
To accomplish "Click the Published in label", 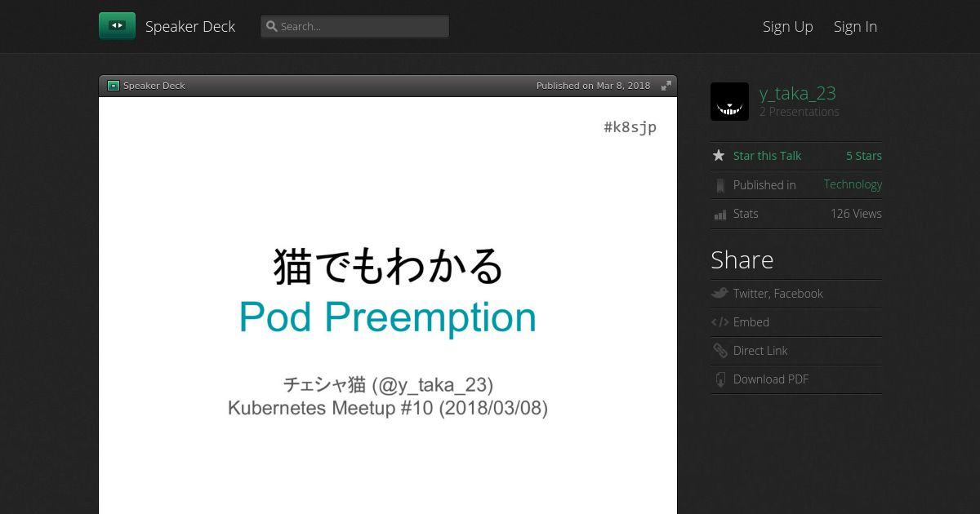I will coord(764,185).
